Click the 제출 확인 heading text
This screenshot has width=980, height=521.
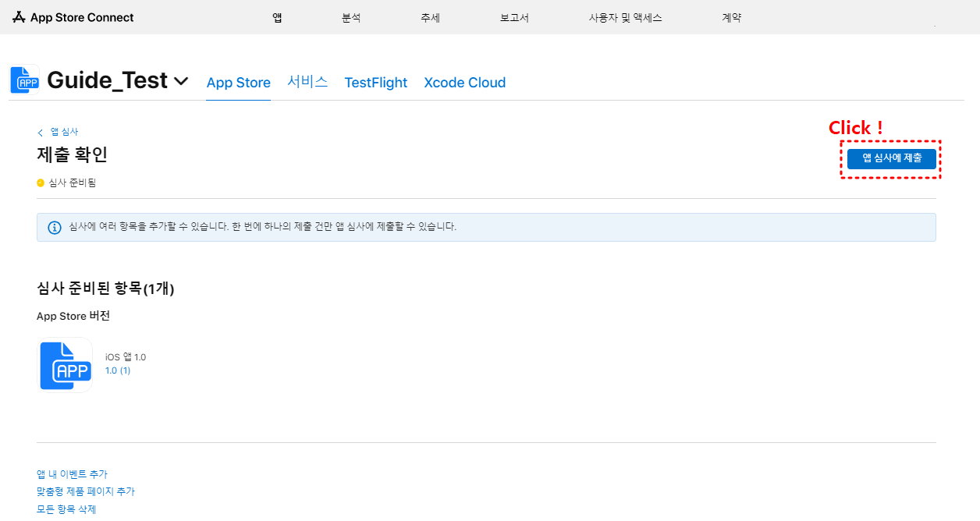pos(72,154)
